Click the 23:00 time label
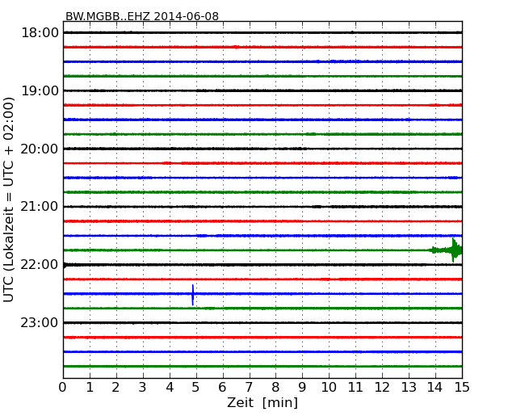Viewport: 525px width, 420px height. [40, 322]
